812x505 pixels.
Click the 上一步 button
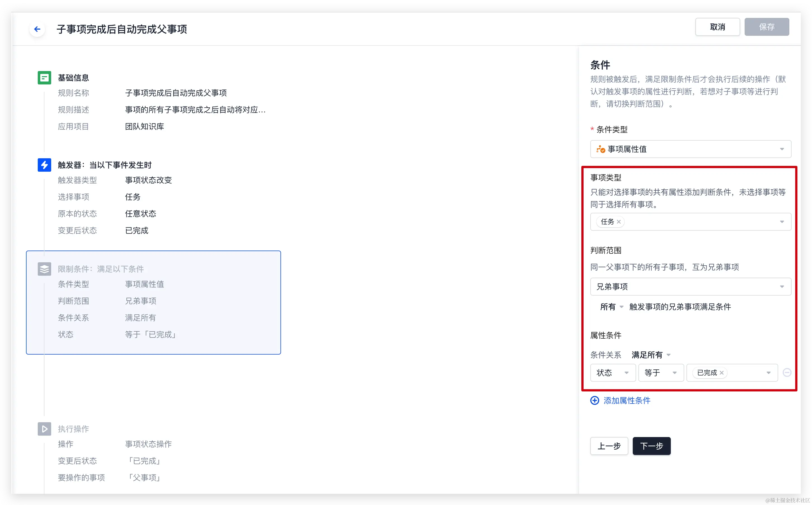click(x=609, y=446)
